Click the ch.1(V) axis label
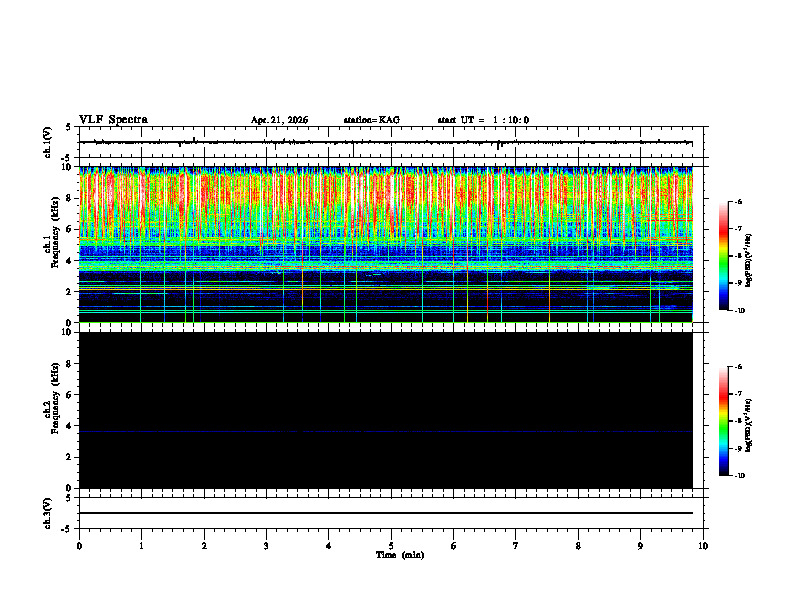Image resolution: width=792 pixels, height=612 pixels. click(x=47, y=142)
